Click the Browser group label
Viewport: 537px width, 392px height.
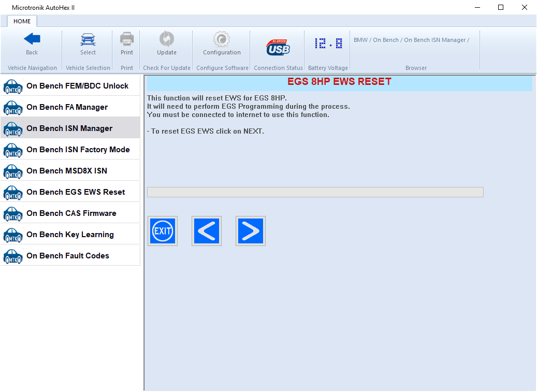click(416, 68)
